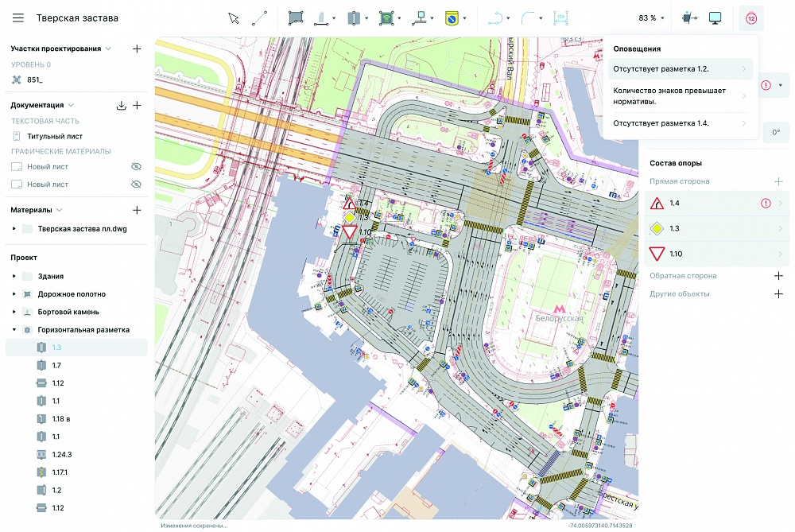Expand the Бортовой камень tree node
The image size is (795, 532).
(14, 312)
